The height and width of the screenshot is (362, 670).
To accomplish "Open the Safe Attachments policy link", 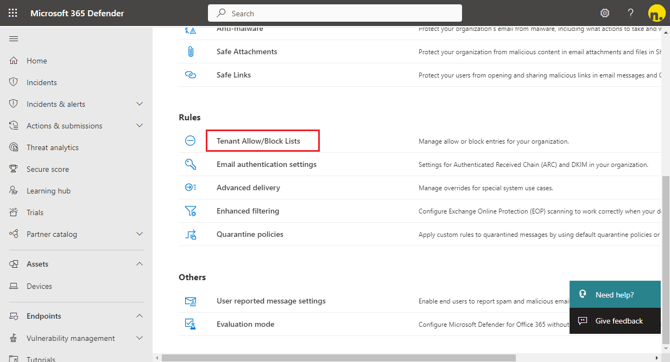I will (x=247, y=52).
